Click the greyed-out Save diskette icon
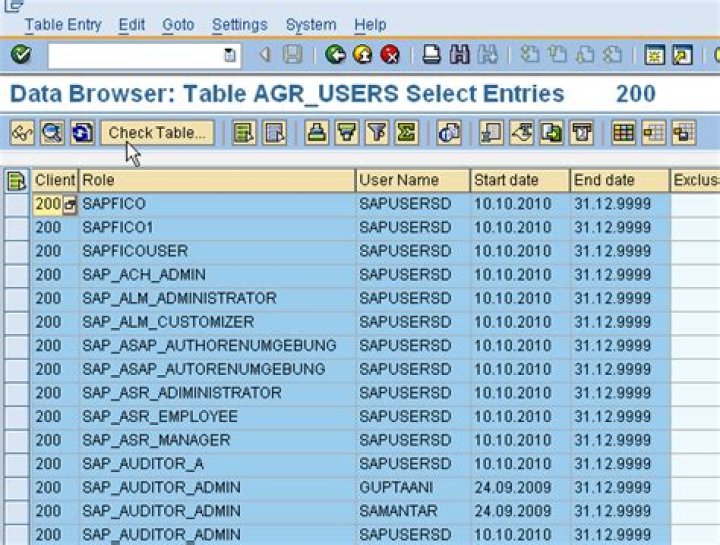The width and height of the screenshot is (720, 545). [292, 55]
